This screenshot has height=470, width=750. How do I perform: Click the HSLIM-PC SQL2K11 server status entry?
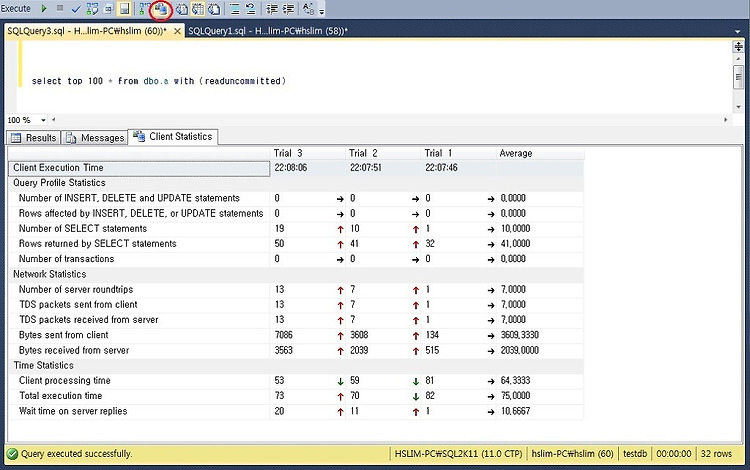[458, 454]
